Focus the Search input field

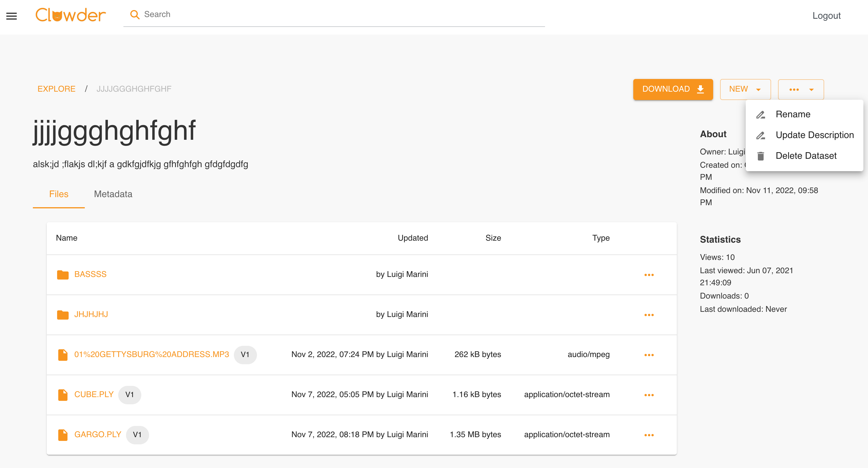337,14
